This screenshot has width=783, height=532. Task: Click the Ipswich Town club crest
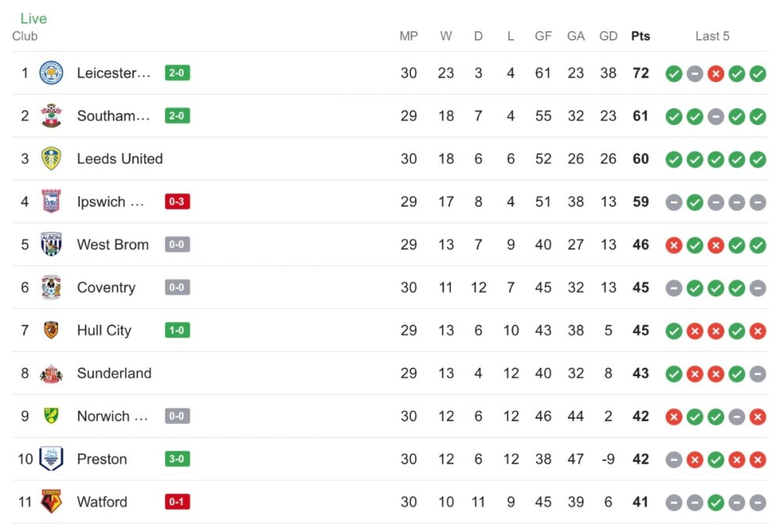[51, 202]
